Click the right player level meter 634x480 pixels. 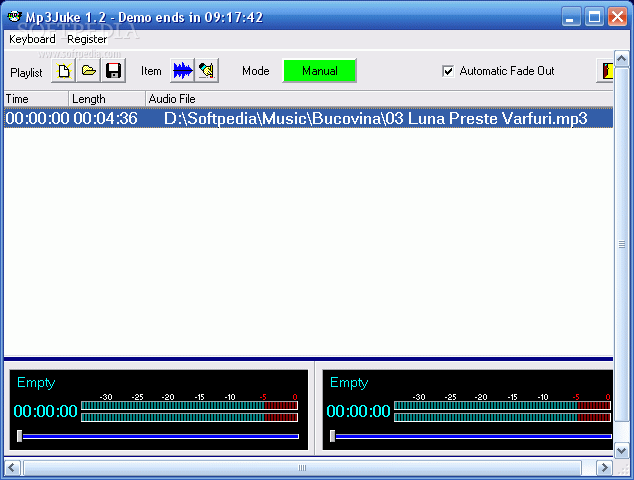(x=503, y=411)
